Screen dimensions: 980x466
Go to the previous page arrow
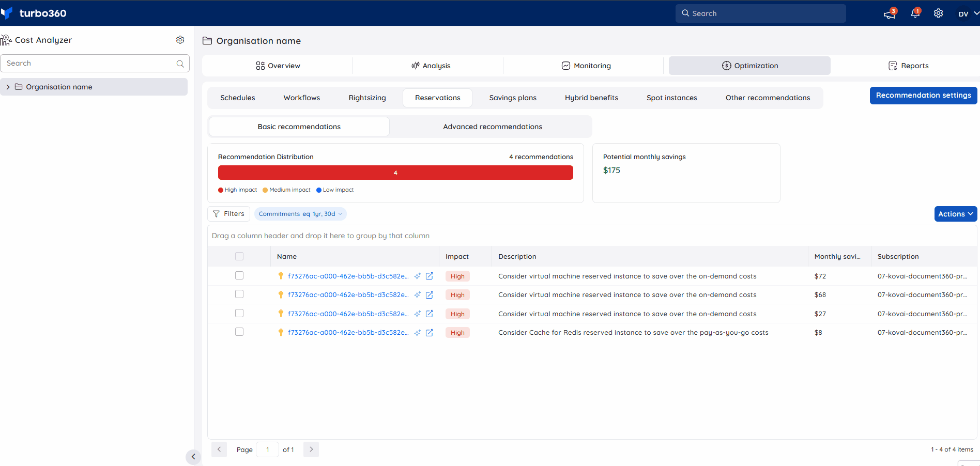pos(219,449)
